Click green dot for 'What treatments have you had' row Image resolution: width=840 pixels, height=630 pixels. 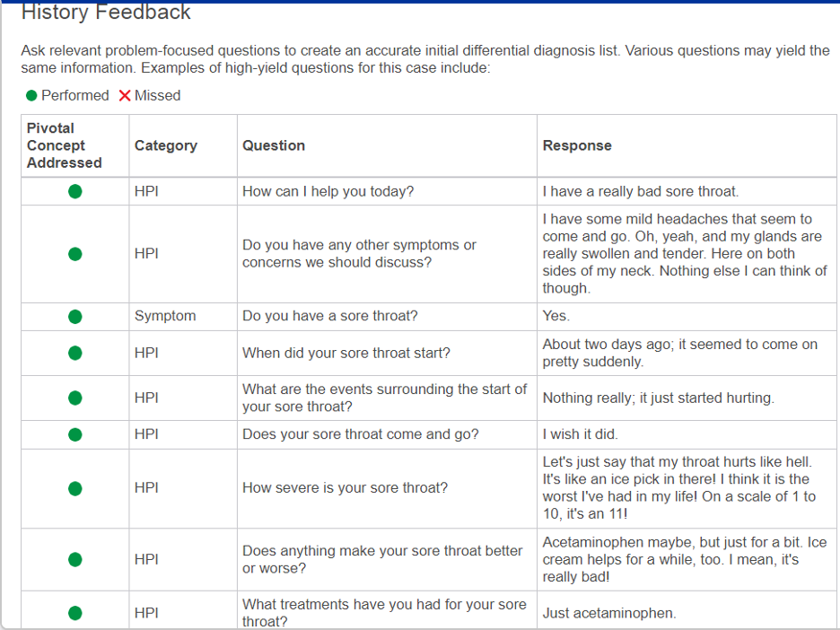pos(75,613)
